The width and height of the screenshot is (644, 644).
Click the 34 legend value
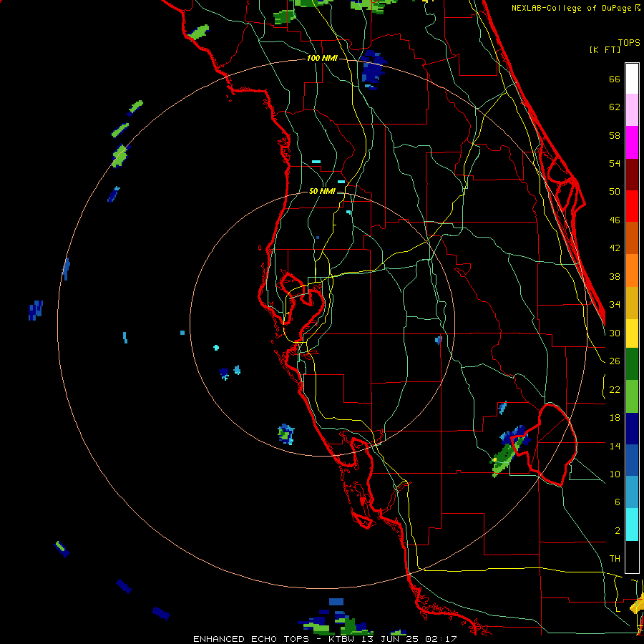[615, 305]
